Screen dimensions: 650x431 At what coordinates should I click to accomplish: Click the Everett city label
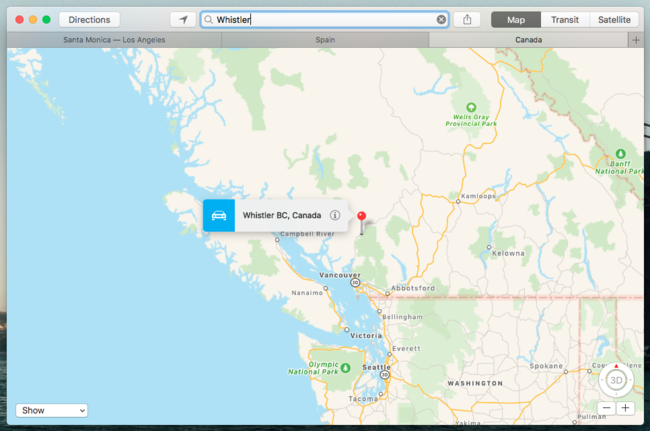[406, 349]
